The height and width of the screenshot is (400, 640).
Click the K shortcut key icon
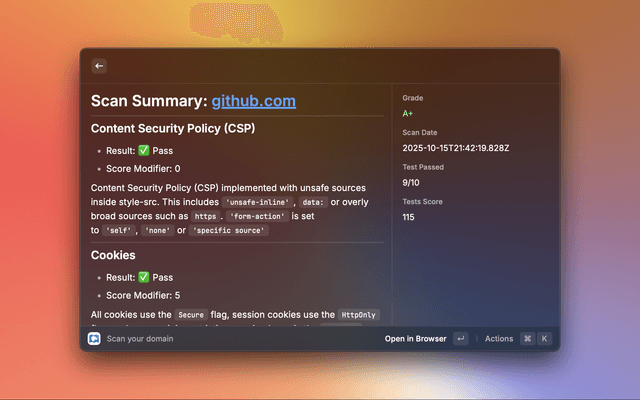pyautogui.click(x=544, y=339)
